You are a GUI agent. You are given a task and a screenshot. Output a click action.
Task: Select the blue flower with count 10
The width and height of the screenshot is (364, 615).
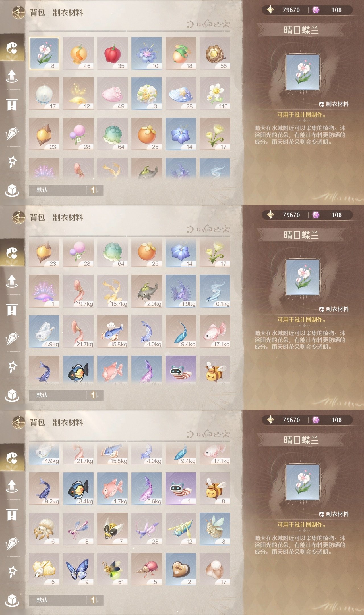coord(146,53)
